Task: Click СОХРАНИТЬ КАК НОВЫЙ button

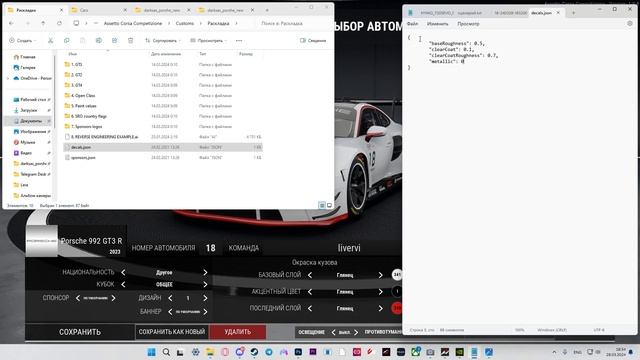Action: [172, 332]
